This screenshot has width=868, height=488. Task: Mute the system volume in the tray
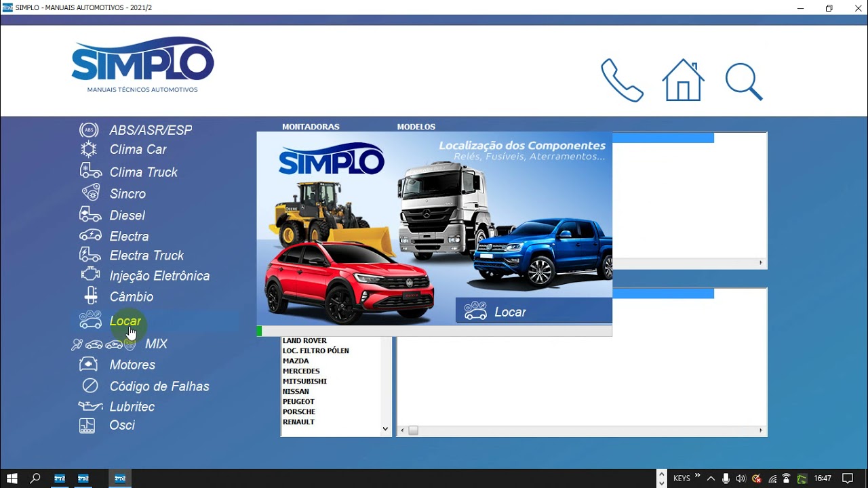741,478
